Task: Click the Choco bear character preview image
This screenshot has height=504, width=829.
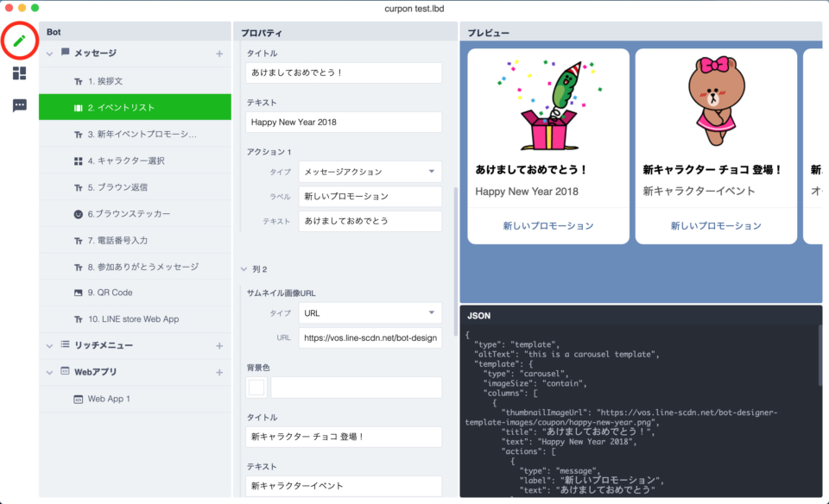Action: click(717, 100)
